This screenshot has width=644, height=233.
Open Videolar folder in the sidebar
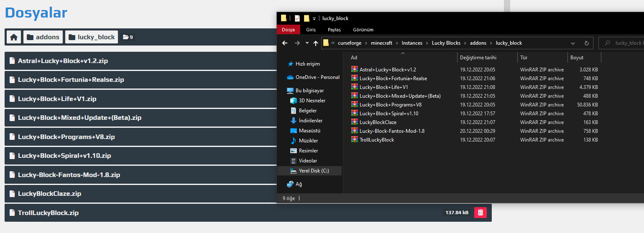[x=304, y=161]
